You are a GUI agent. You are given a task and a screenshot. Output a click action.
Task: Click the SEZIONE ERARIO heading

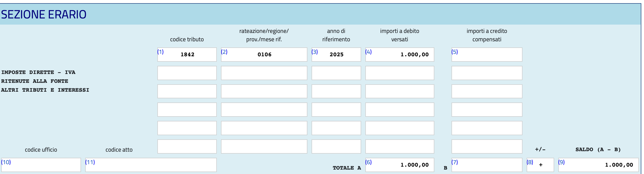pyautogui.click(x=44, y=14)
